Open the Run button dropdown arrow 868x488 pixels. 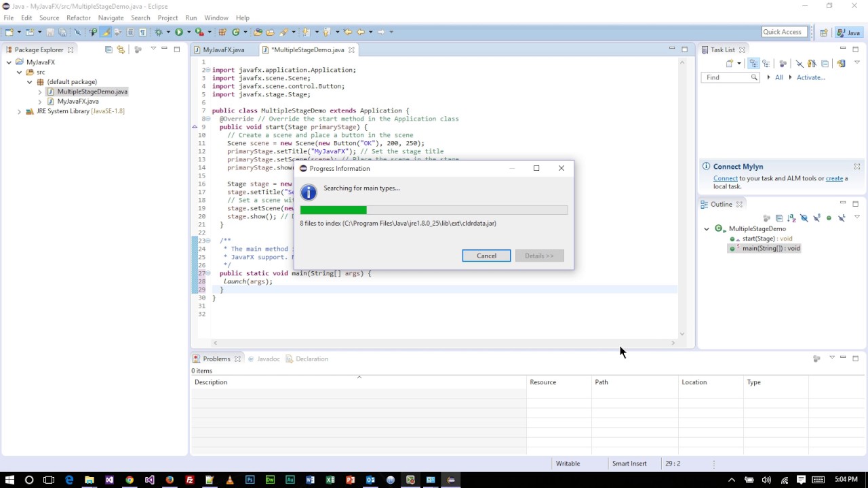pyautogui.click(x=189, y=32)
